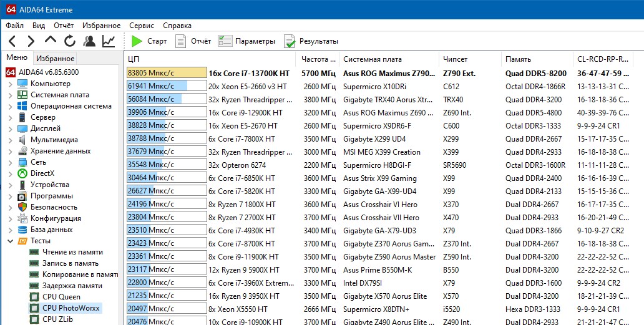Click the База данных database icon

coord(22,230)
